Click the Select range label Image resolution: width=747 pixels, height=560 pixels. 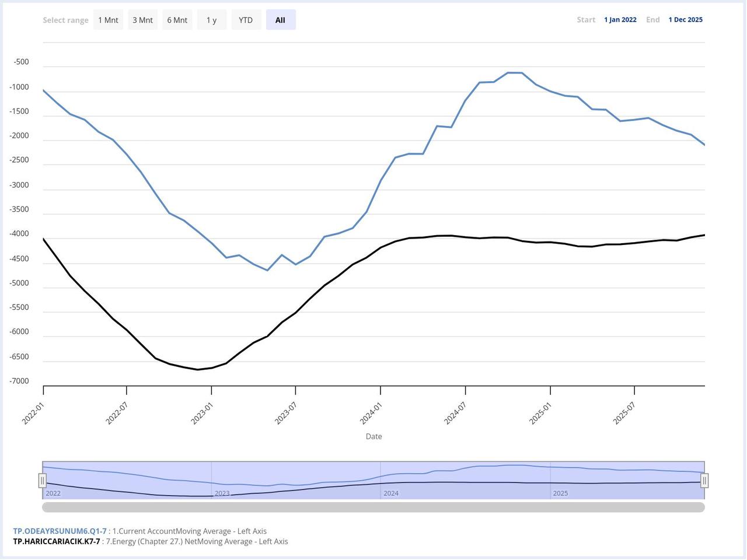tap(65, 19)
